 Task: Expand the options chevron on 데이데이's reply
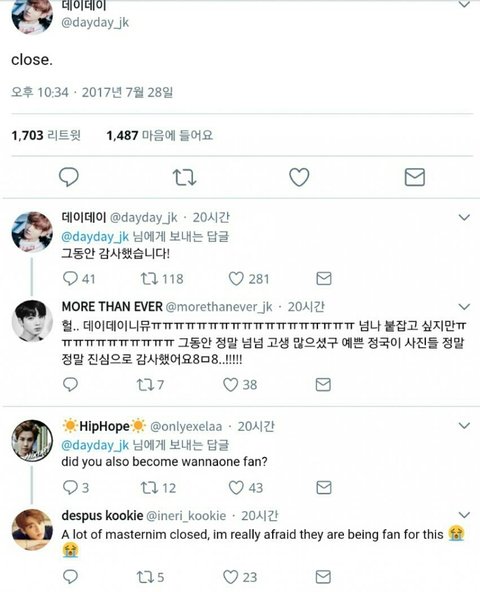pyautogui.click(x=464, y=217)
